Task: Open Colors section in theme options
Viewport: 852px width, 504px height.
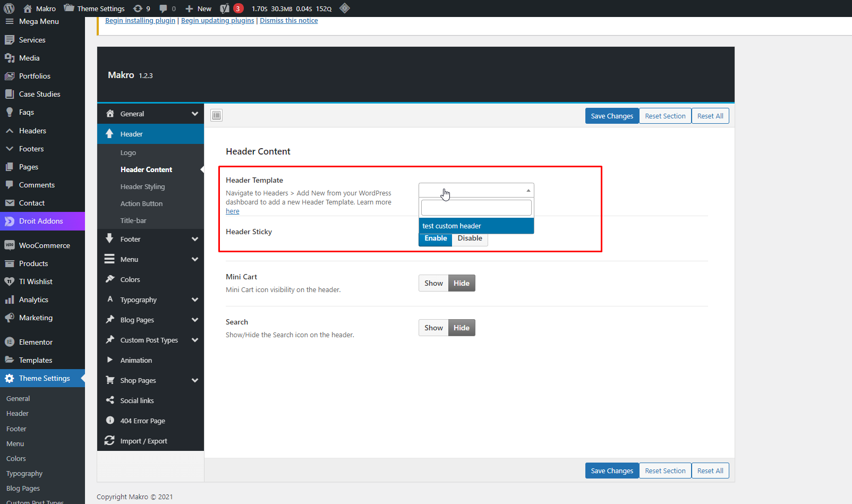Action: [x=150, y=279]
